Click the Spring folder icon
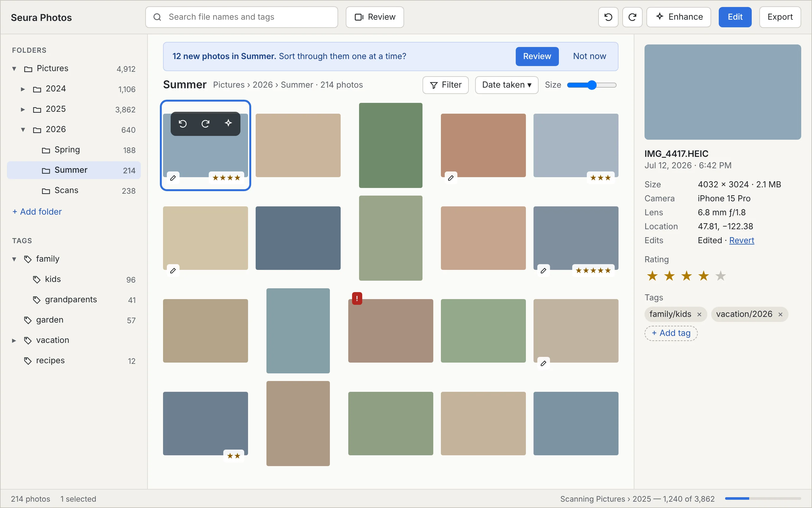The width and height of the screenshot is (812, 508). coord(46,150)
